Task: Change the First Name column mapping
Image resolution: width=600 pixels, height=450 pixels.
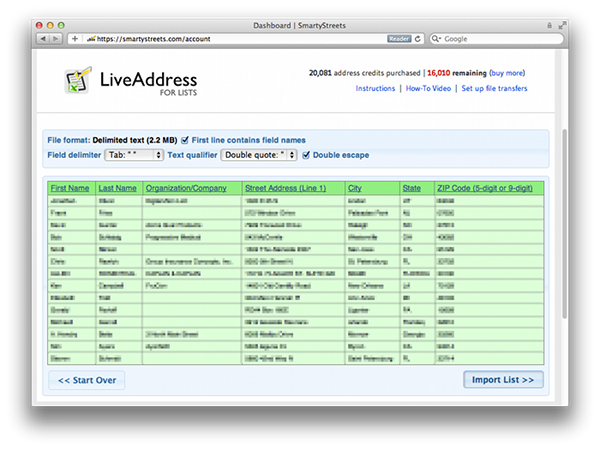Action: (70, 188)
